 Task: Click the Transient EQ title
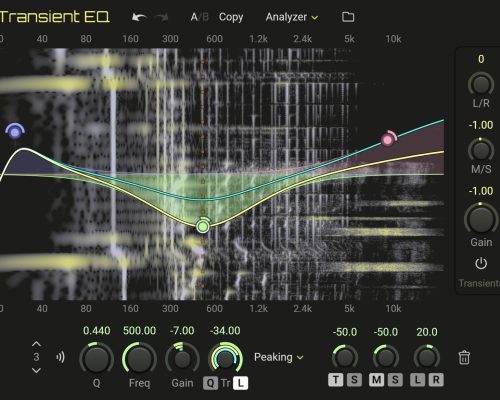coord(54,17)
